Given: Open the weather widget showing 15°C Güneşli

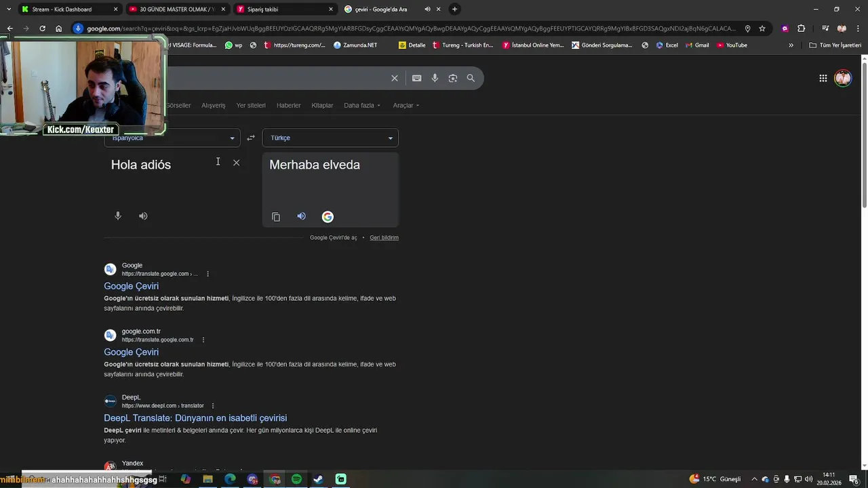Looking at the screenshot, I should pos(715,479).
